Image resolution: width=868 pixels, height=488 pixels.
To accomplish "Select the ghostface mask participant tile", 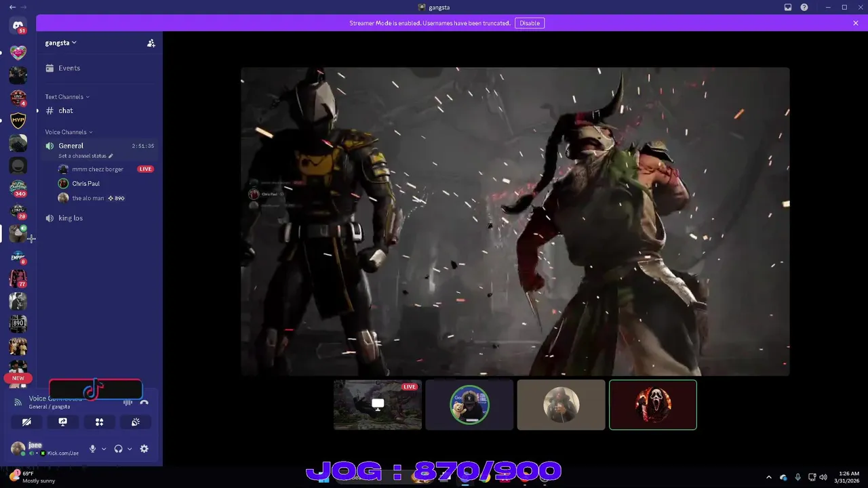I will pyautogui.click(x=653, y=405).
